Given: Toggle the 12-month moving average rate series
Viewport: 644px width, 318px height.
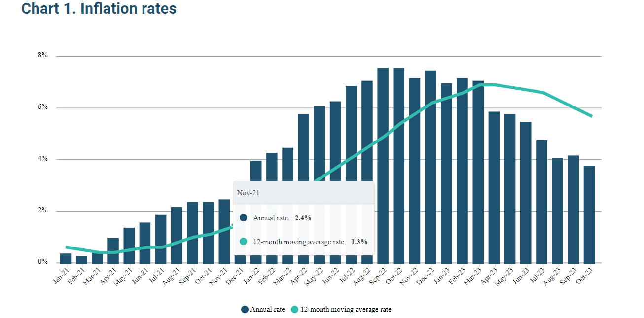Looking at the screenshot, I should pos(345,310).
